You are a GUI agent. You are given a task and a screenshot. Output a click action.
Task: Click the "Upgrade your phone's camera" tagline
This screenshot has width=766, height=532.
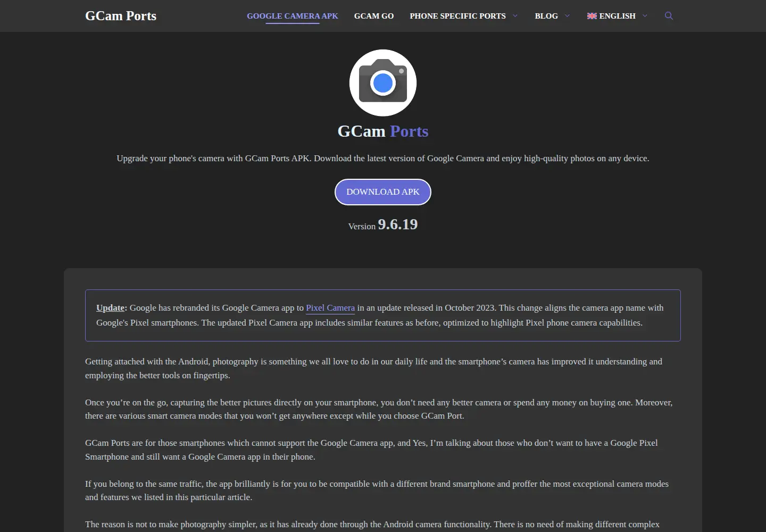click(383, 159)
